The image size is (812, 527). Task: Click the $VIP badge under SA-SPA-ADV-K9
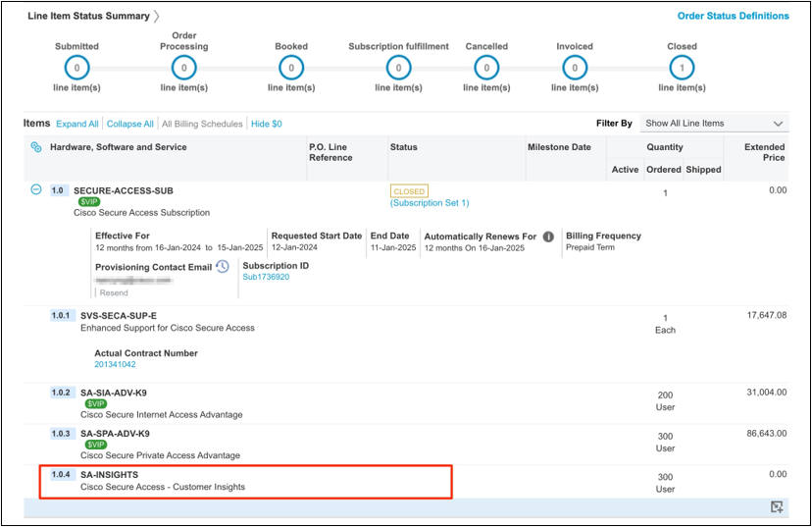coord(96,445)
